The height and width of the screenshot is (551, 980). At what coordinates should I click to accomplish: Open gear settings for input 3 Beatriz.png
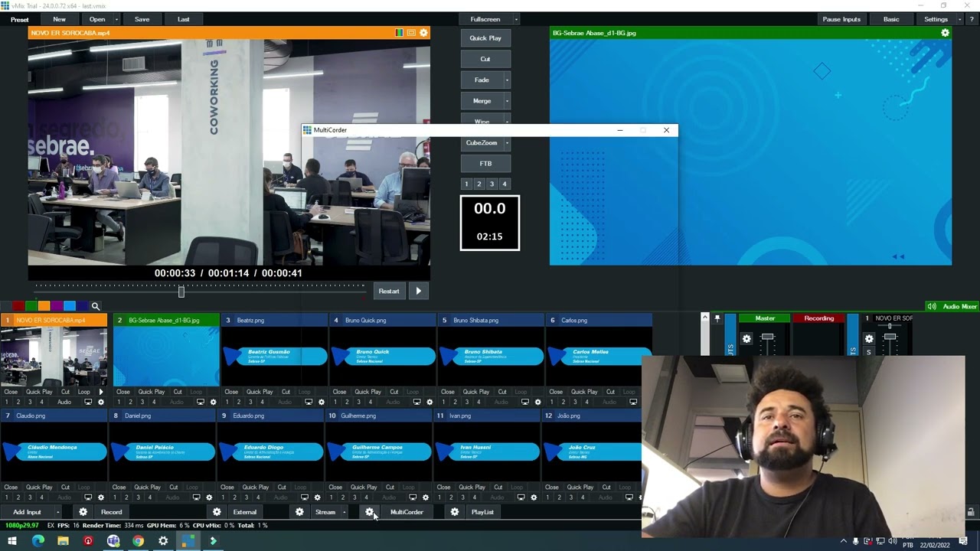point(321,402)
